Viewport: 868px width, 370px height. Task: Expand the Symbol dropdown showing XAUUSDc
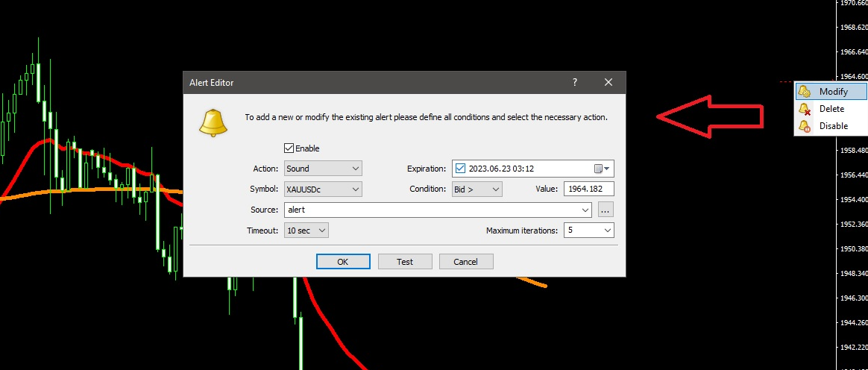click(323, 189)
